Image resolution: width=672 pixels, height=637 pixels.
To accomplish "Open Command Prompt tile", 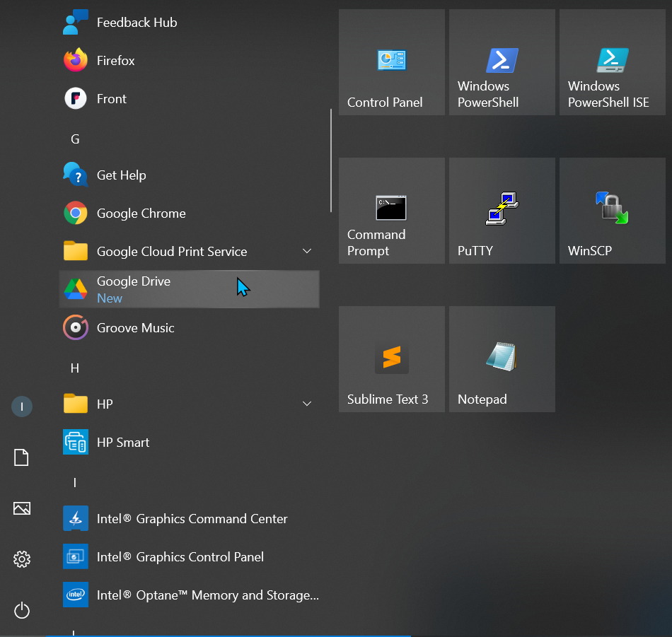I will coord(392,211).
